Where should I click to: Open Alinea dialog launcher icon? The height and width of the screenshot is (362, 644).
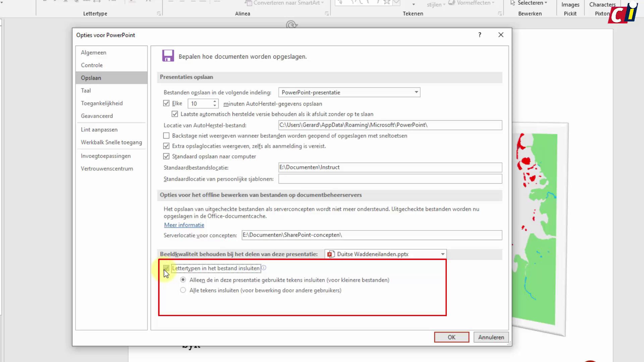[x=327, y=14]
